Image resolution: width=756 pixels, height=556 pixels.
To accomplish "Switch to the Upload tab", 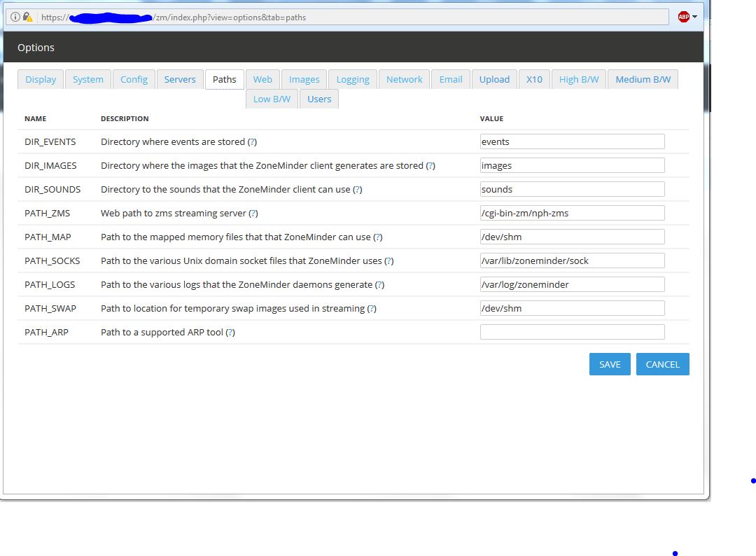I will point(495,80).
